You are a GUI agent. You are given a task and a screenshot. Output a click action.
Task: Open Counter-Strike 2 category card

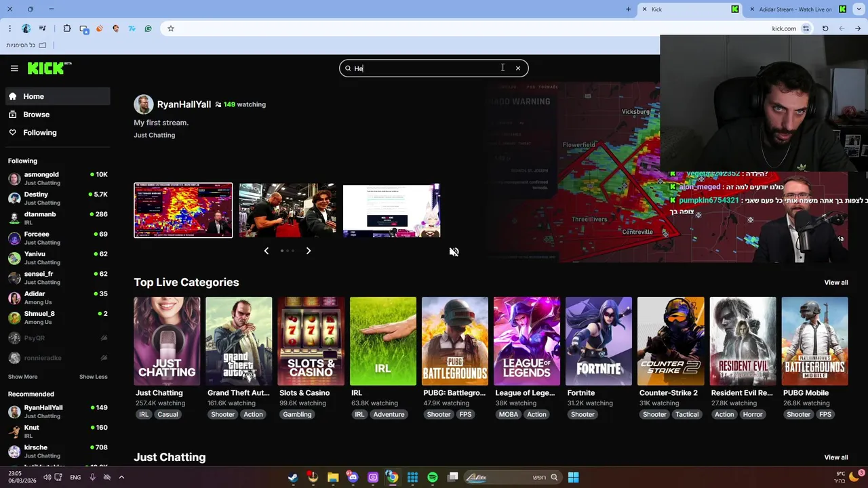[671, 341]
